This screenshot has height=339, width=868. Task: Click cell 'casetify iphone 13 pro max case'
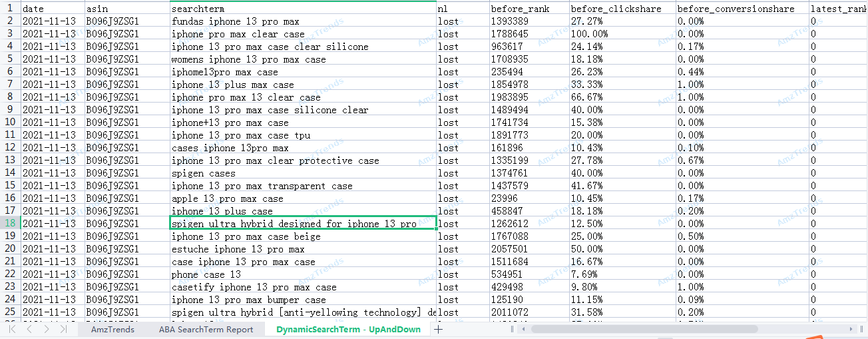click(x=303, y=287)
